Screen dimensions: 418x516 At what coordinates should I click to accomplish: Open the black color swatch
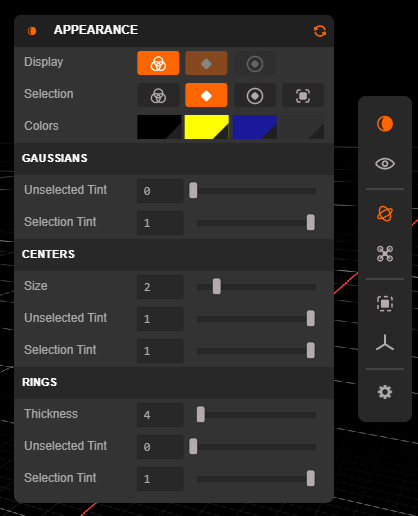(x=159, y=127)
